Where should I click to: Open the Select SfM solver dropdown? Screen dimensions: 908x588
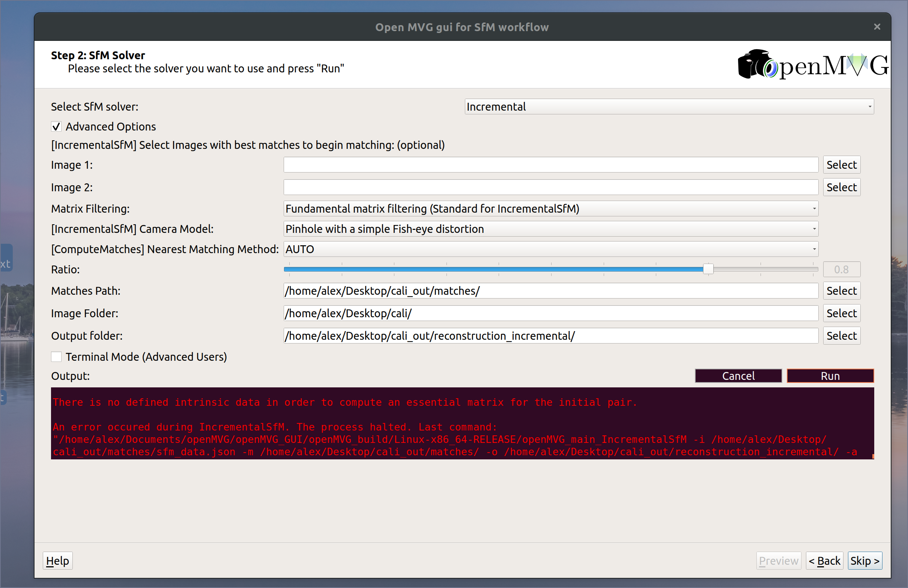669,107
